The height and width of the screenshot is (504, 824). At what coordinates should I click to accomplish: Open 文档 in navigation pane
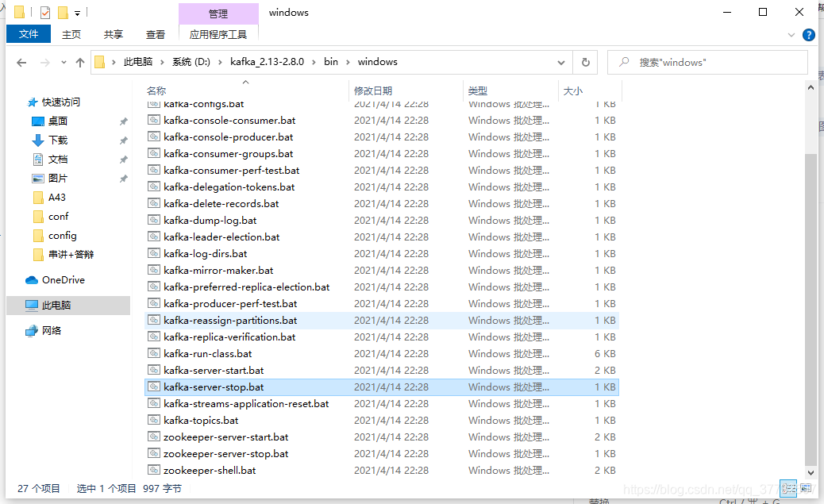(58, 160)
